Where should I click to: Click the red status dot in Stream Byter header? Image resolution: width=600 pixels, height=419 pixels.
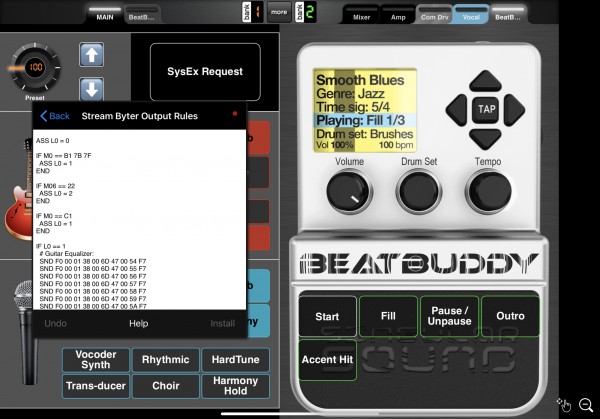coord(235,114)
